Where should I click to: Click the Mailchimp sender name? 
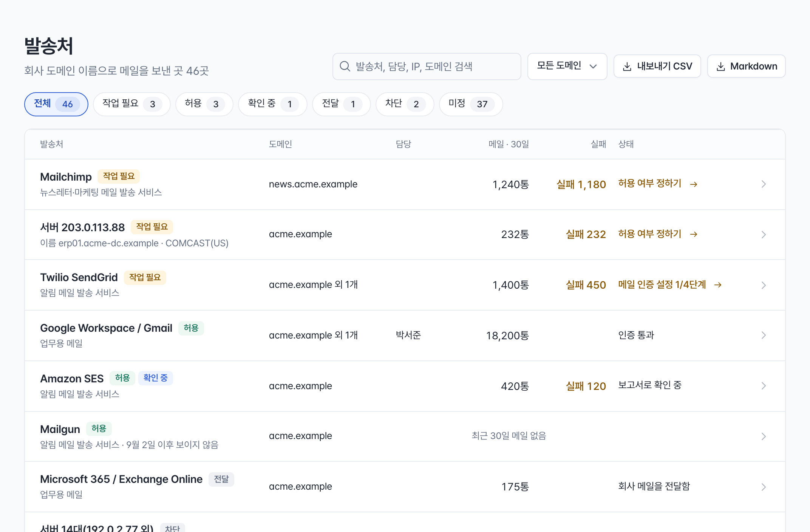66,177
